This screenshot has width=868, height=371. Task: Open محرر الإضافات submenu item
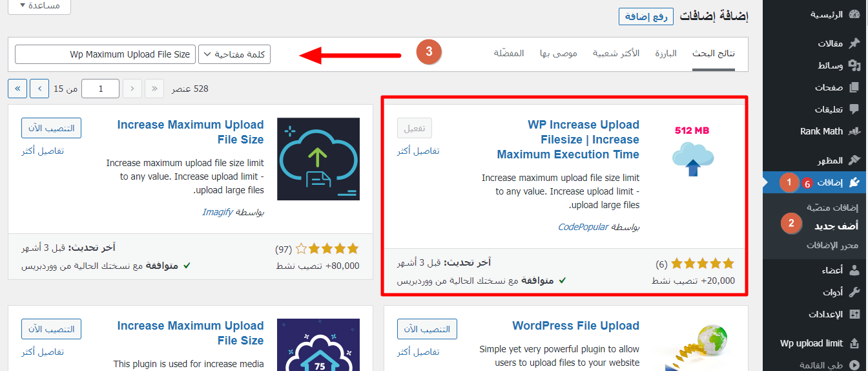coord(832,246)
